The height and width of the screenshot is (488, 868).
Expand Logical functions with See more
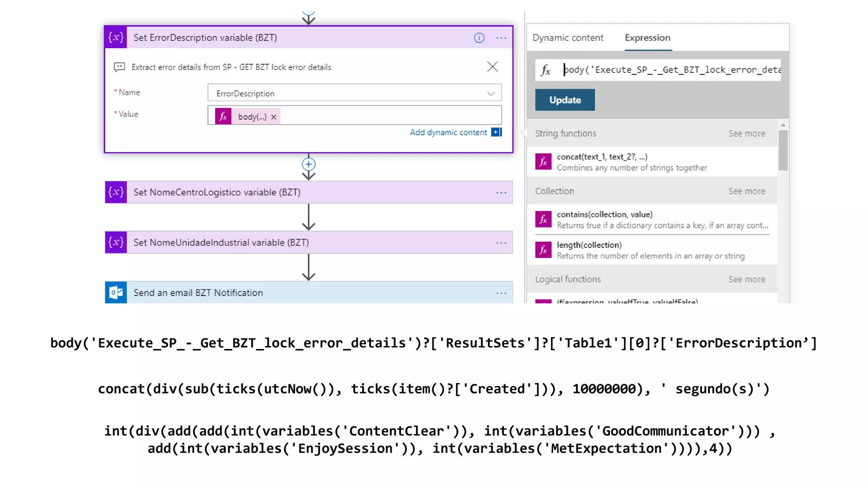coord(746,279)
